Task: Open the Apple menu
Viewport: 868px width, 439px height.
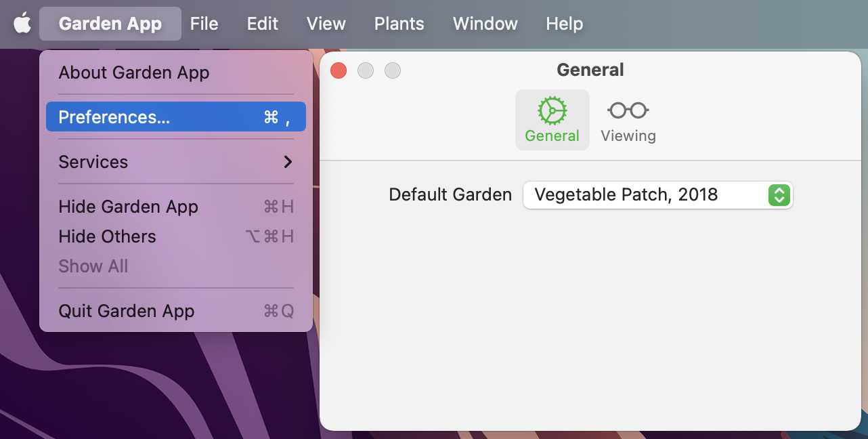Action: 22,24
